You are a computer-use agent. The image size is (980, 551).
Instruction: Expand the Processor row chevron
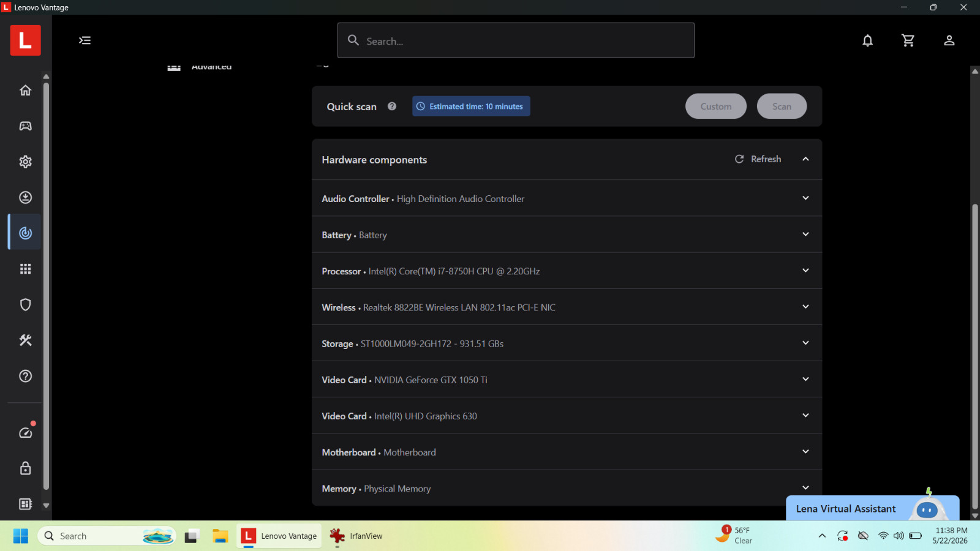pyautogui.click(x=805, y=271)
